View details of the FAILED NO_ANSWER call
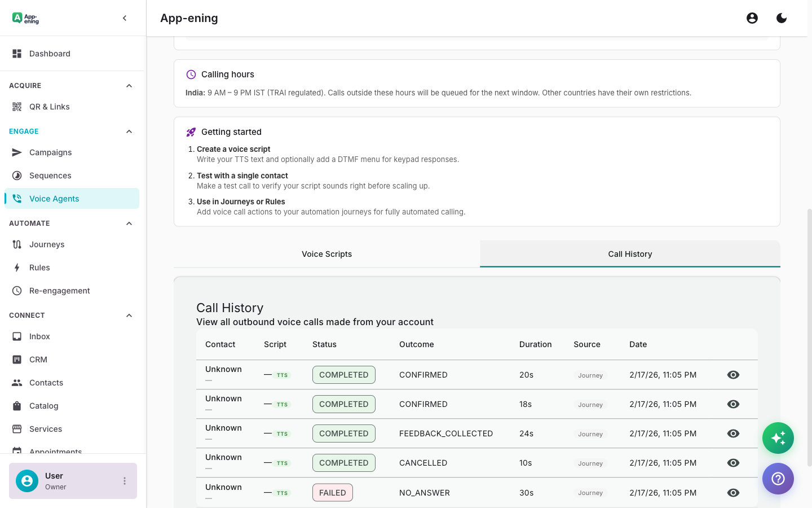Viewport: 812px width, 508px height. click(733, 492)
